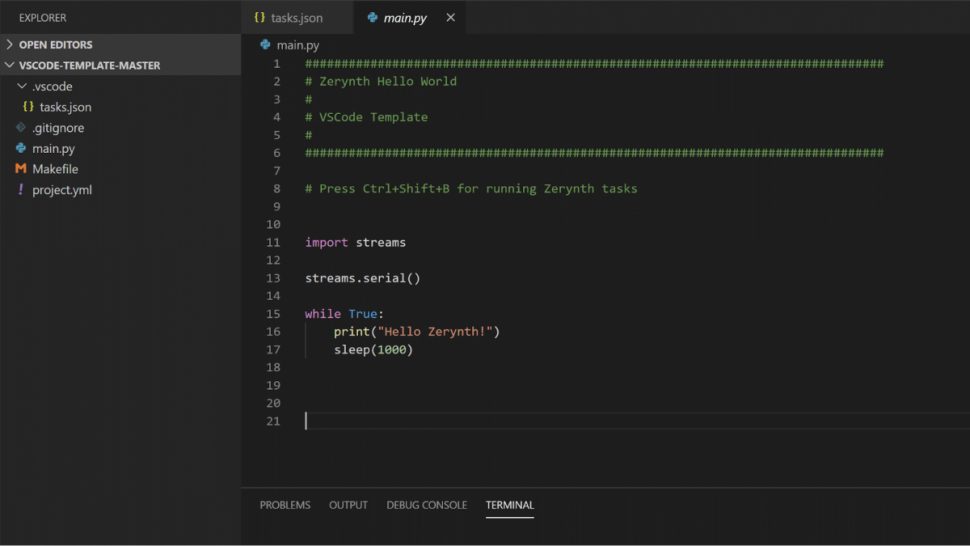
Task: Click the JSON braces icon on tasks.json tab
Action: 260,17
